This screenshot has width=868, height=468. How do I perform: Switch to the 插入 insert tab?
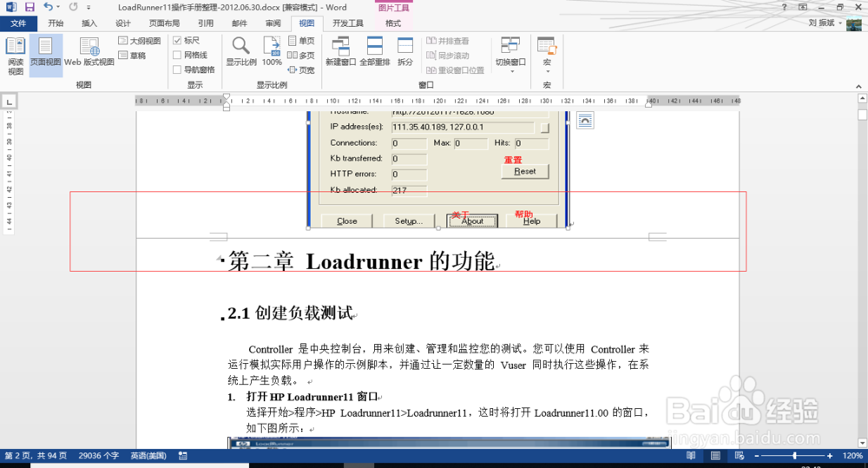pyautogui.click(x=89, y=23)
